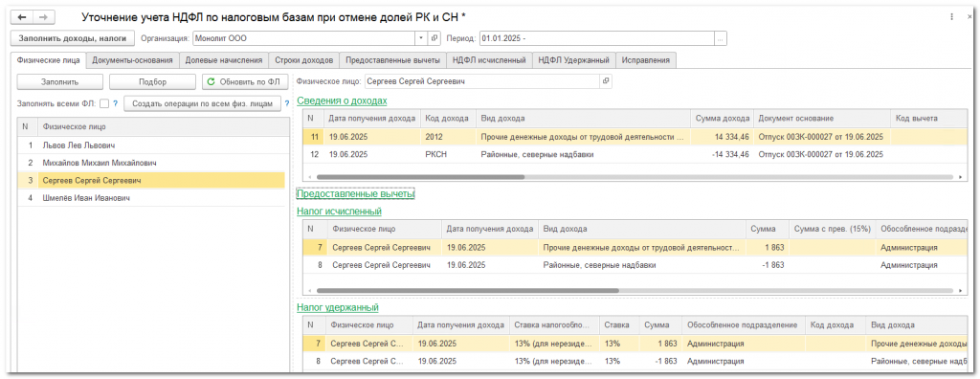Viewport: 980px width, 379px height.
Task: Click the back navigation arrow
Action: [x=22, y=17]
